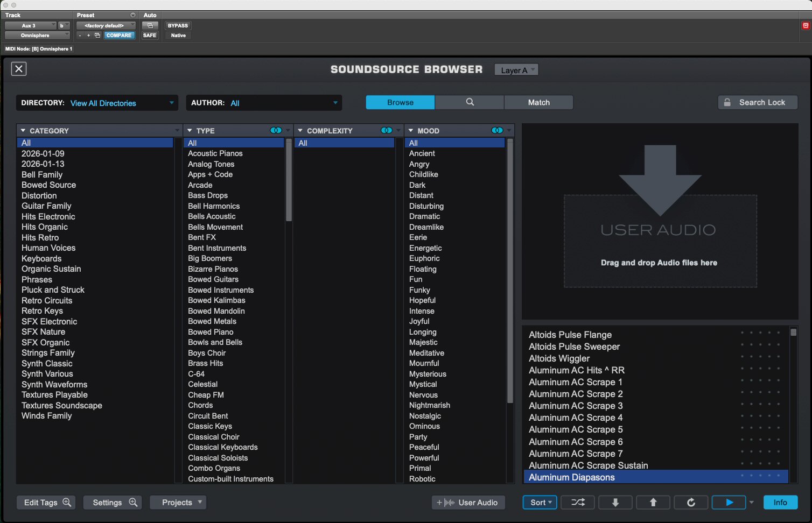
Task: Click the Search Lock padlock button
Action: click(758, 102)
